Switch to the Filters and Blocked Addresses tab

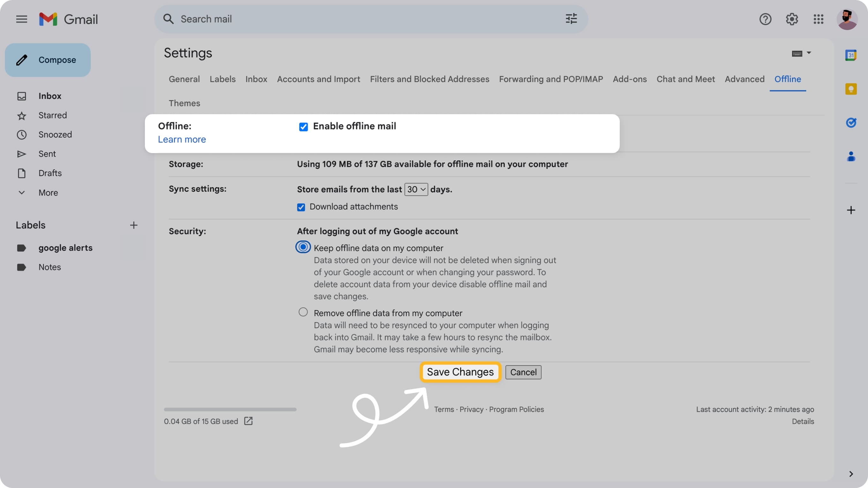[x=430, y=79]
